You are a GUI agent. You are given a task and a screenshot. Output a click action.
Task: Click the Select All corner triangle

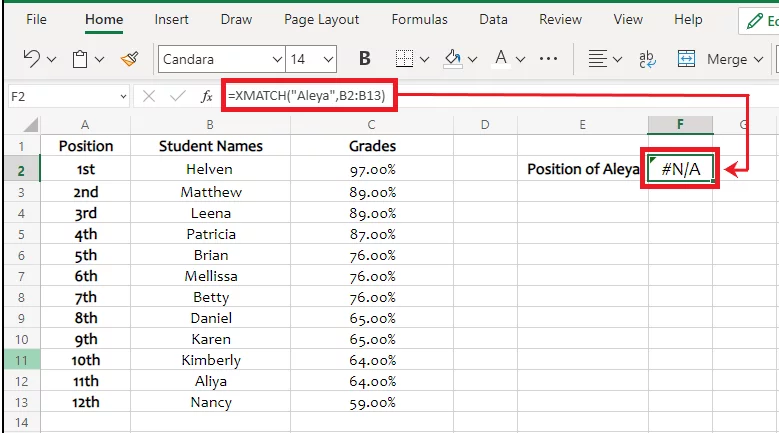click(30, 125)
